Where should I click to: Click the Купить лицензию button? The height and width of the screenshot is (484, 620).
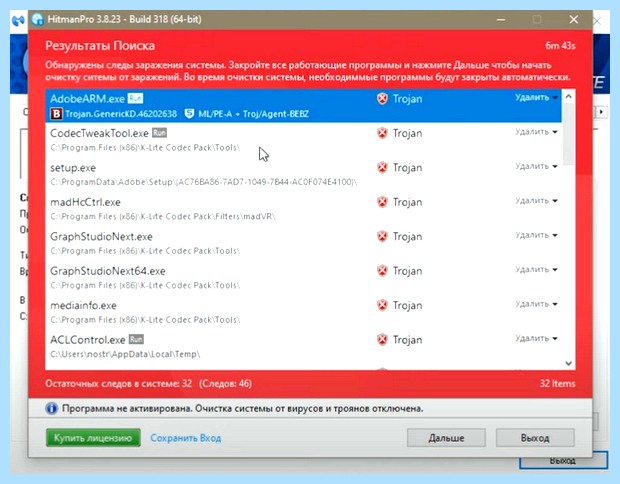click(93, 438)
